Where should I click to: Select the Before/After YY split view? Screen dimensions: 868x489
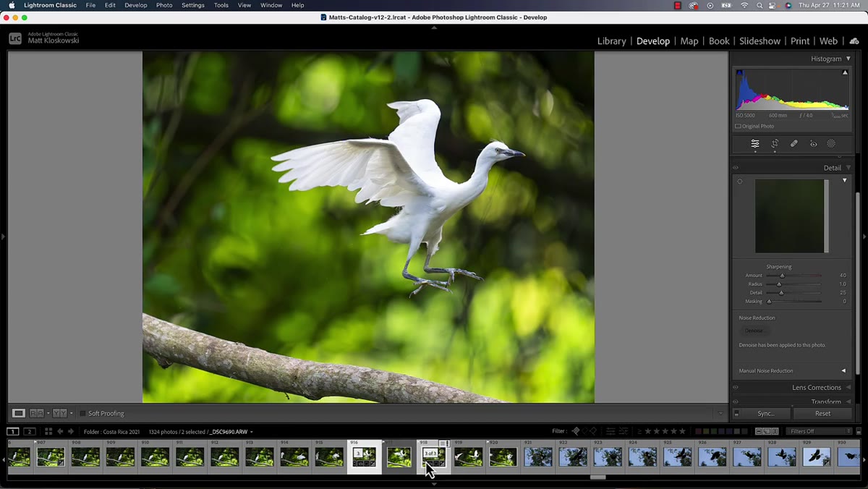[59, 413]
